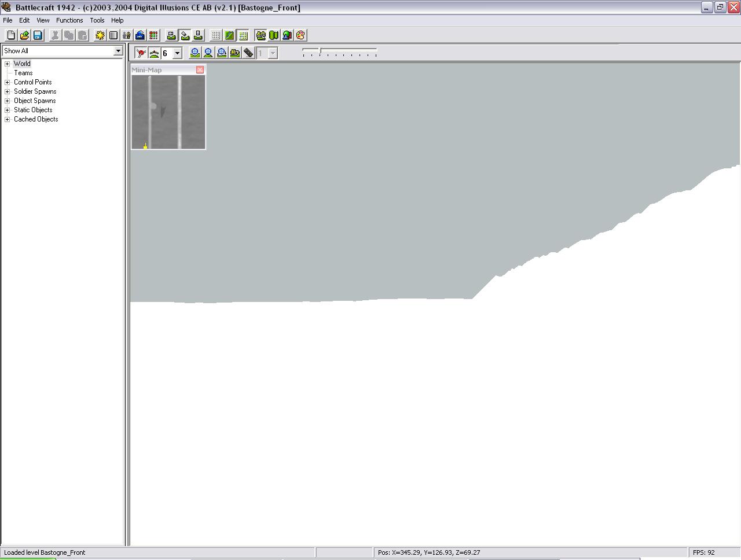The width and height of the screenshot is (741, 560).
Task: Toggle the green grid overlay button
Action: (243, 35)
